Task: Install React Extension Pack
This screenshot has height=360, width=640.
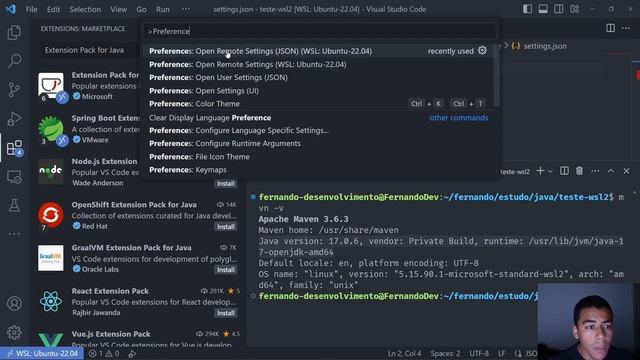Action: coord(226,313)
